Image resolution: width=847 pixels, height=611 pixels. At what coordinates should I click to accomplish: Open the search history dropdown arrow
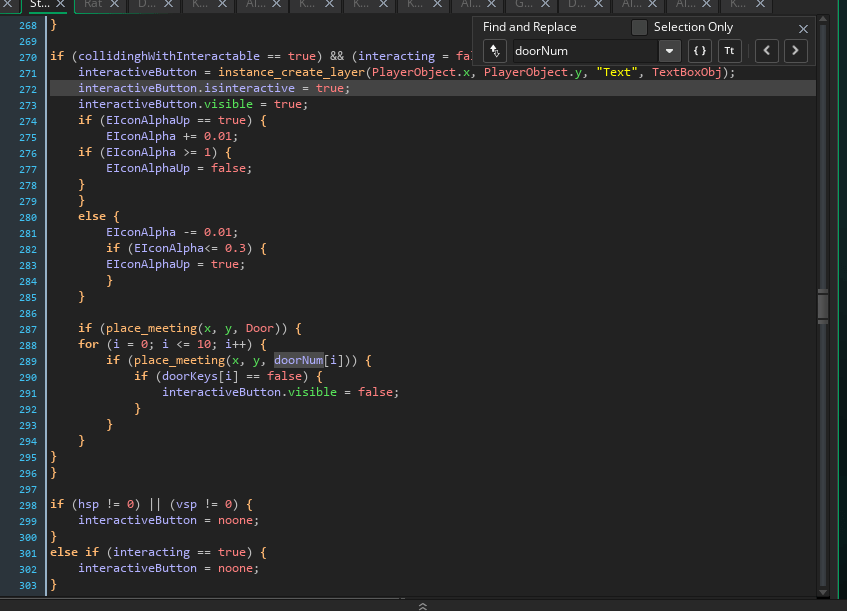pos(668,51)
